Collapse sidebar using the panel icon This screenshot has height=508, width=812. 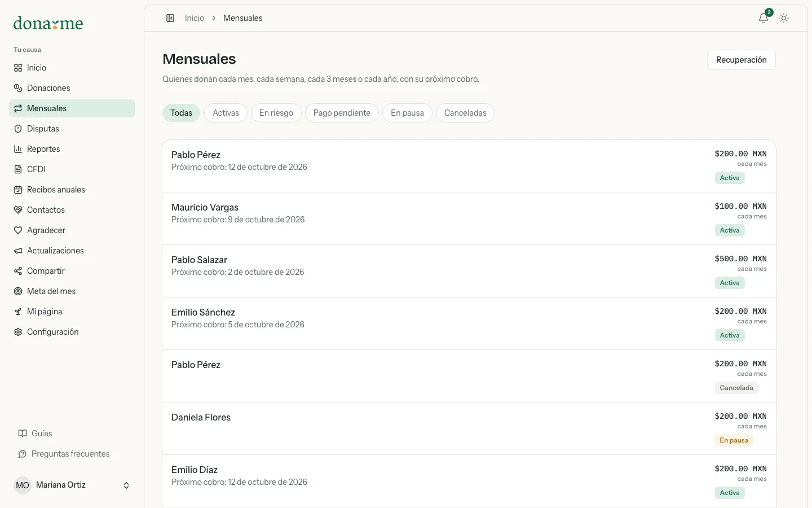click(x=170, y=18)
